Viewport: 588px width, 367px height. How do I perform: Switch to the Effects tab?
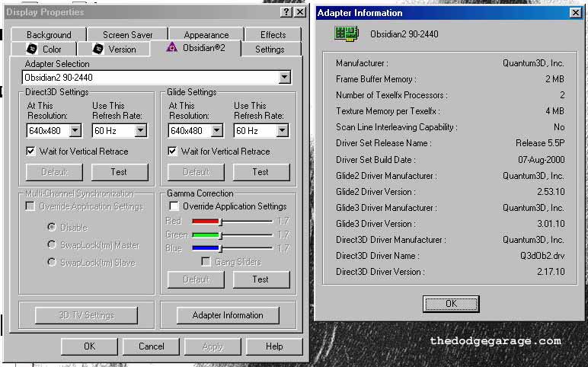pos(273,35)
